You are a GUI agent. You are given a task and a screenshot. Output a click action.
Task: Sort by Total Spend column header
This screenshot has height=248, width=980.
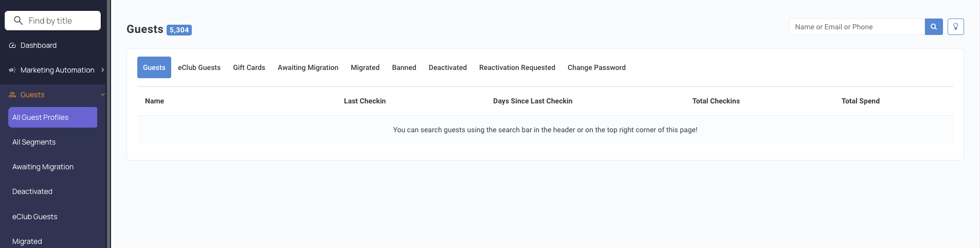(860, 101)
